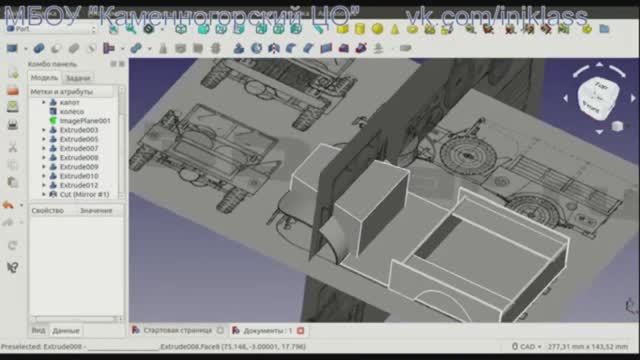Image resolution: width=640 pixels, height=360 pixels.
Task: Expand the капот tree item
Action: click(44, 102)
